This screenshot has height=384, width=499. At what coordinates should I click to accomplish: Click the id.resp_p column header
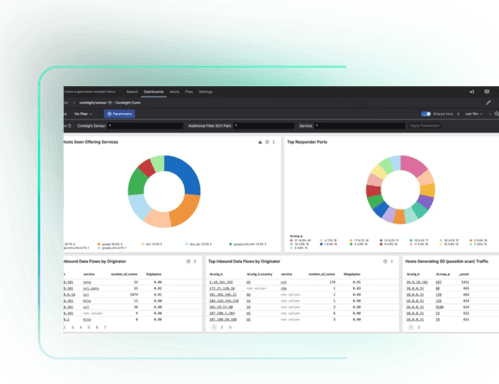[443, 274]
